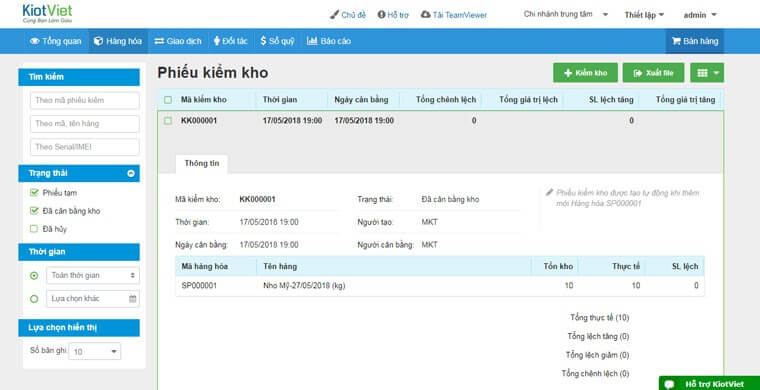Check the Đã hủy status filter

34,229
